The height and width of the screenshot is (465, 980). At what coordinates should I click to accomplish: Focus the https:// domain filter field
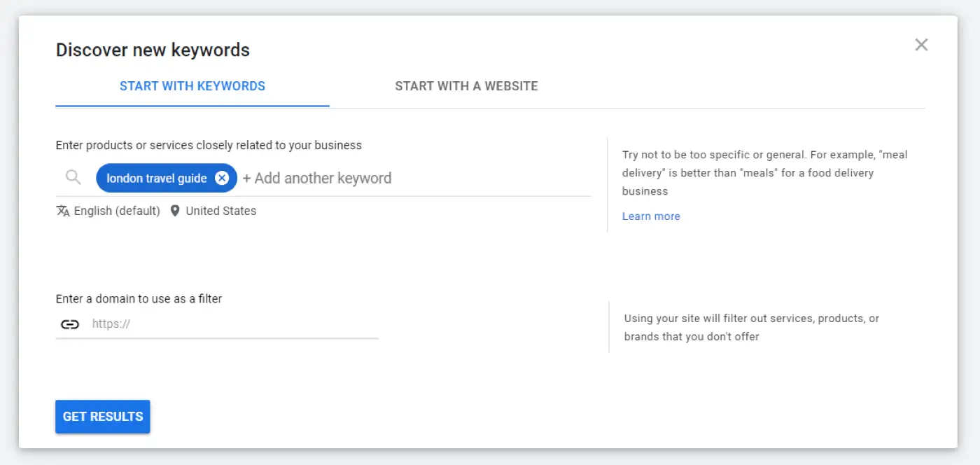(x=231, y=324)
